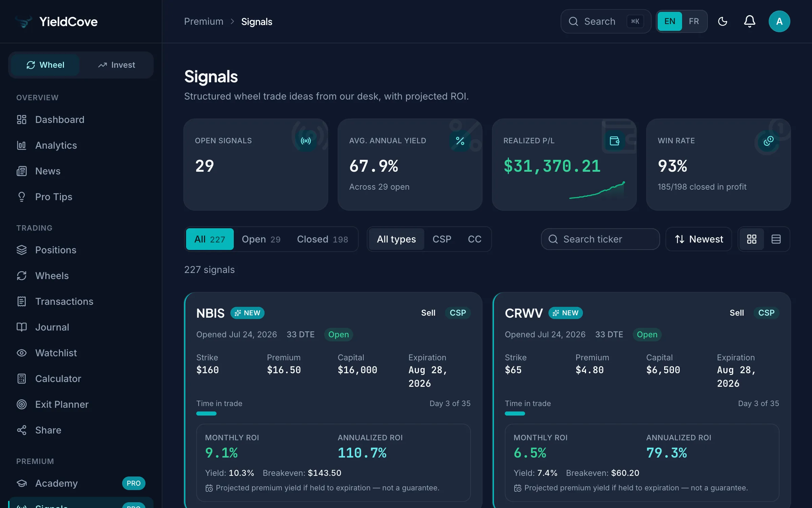Toggle dark mode moon icon

722,21
